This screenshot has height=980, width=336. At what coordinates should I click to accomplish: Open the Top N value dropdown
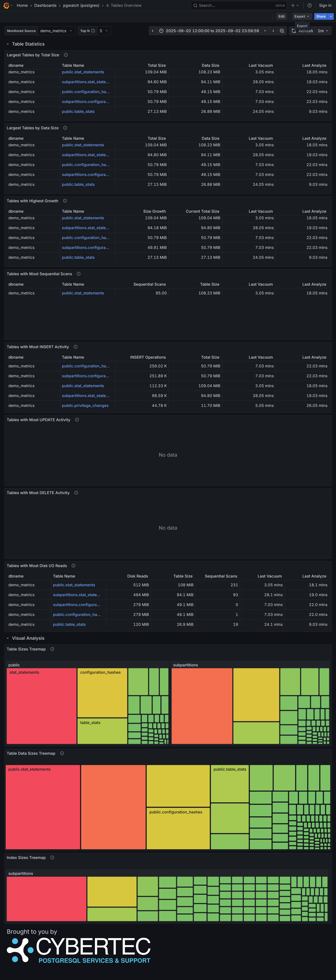pos(104,31)
